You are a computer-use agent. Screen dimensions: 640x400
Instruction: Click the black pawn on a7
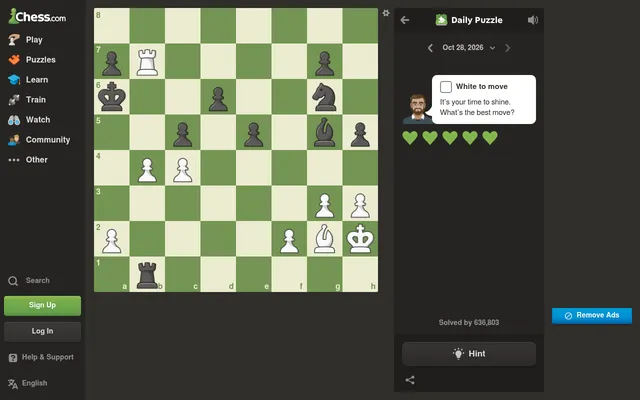(112, 64)
